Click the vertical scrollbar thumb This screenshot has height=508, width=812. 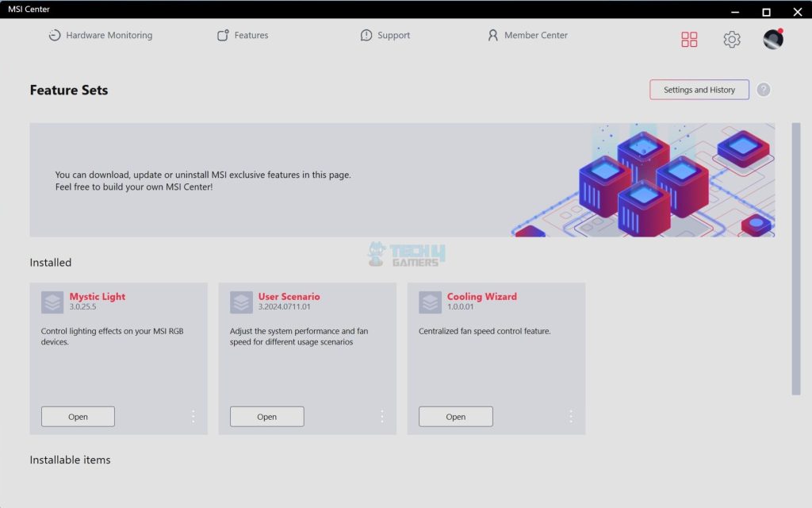pyautogui.click(x=796, y=258)
